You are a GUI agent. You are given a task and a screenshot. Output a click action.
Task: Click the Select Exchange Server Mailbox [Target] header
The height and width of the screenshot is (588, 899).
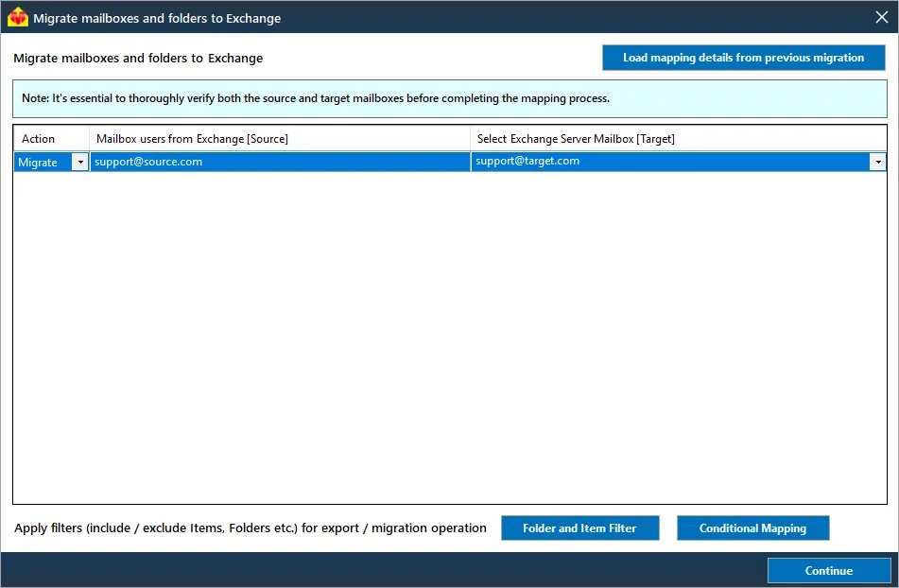click(678, 139)
